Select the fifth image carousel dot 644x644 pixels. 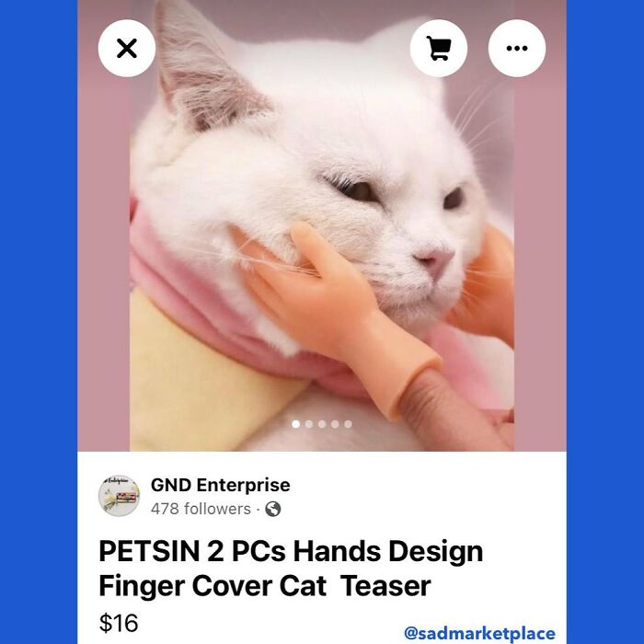(349, 424)
